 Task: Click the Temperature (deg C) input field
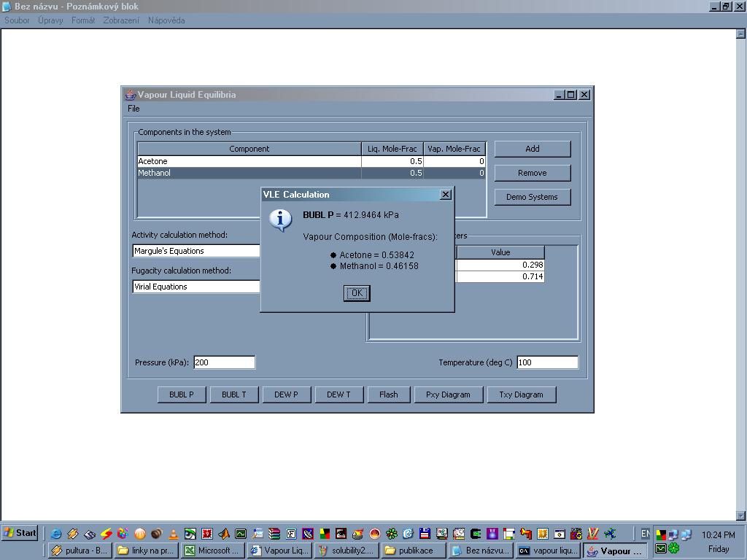[x=547, y=362]
